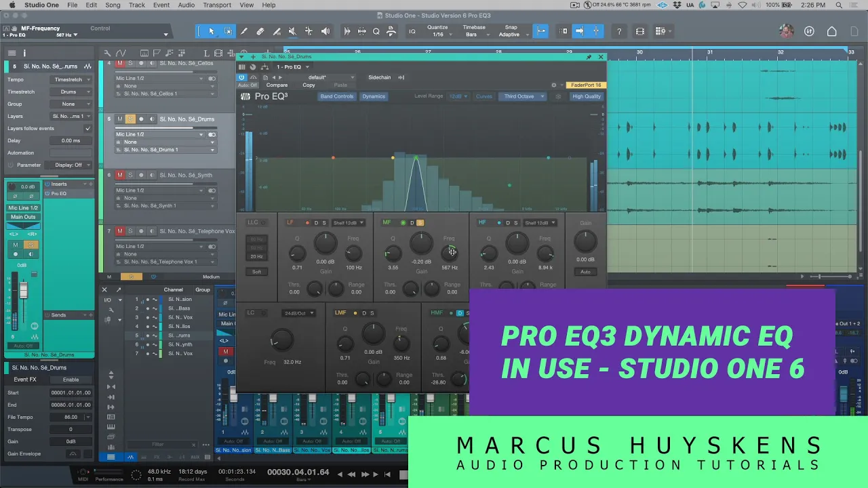This screenshot has width=868, height=488.
Task: Adjust the Drums channel volume fader in inspector
Action: 23,291
